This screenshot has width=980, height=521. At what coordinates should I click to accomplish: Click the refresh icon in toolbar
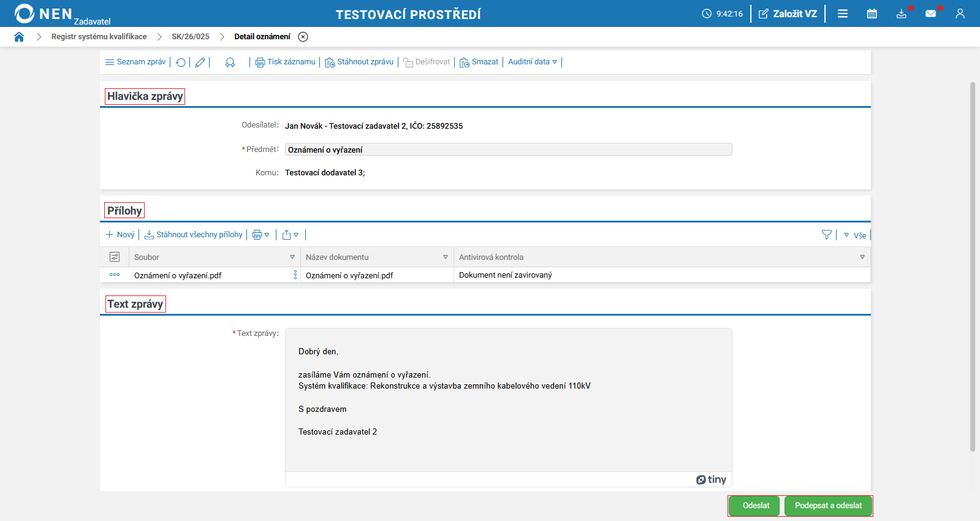181,63
